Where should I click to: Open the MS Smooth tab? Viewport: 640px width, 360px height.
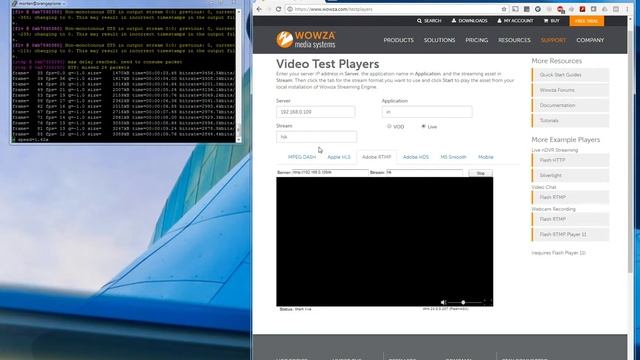(453, 157)
